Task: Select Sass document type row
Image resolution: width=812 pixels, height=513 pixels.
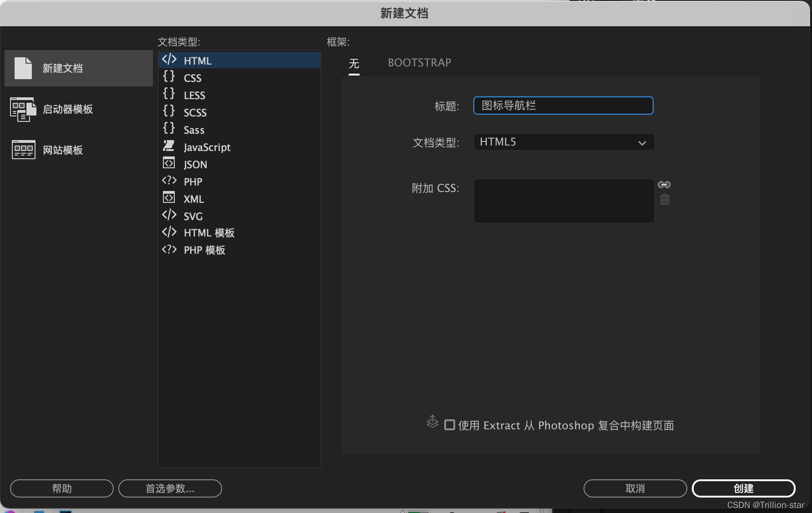Action: [239, 130]
